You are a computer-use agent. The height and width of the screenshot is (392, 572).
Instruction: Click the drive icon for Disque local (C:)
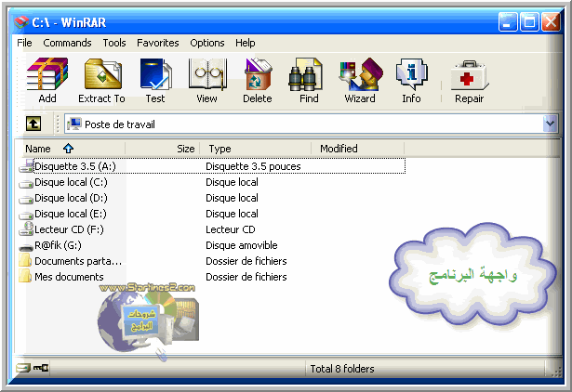coord(26,183)
